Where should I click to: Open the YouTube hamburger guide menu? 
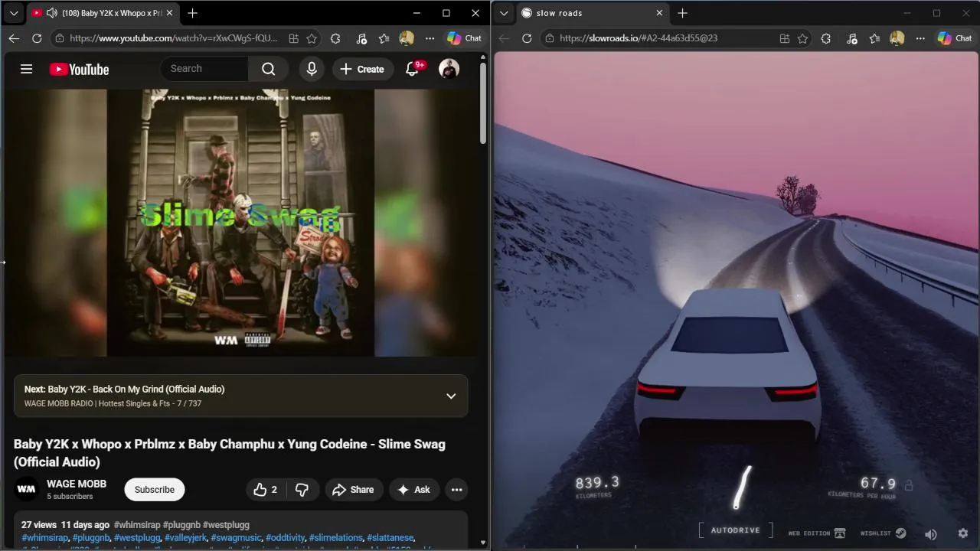[x=26, y=69]
